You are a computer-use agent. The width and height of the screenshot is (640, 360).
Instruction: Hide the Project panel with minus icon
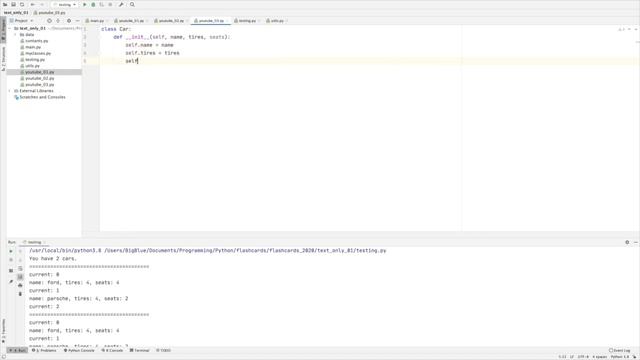point(78,20)
